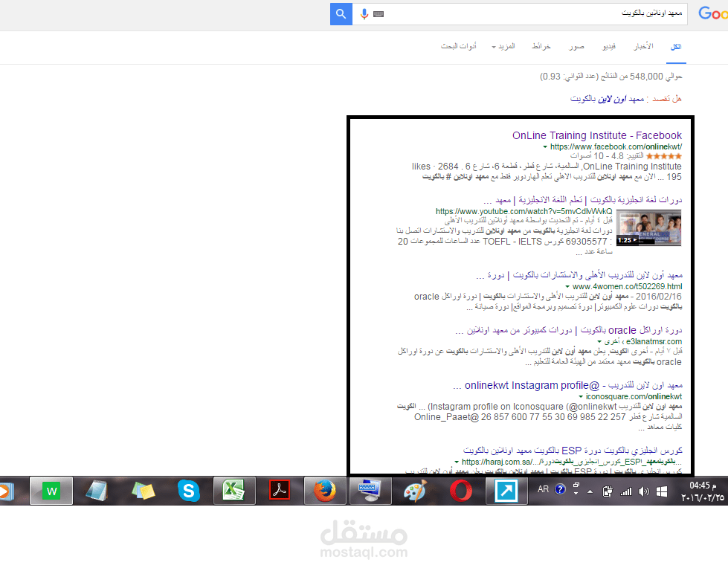This screenshot has width=728, height=571.
Task: Open OnLine Training Institute - Facebook result
Action: [x=597, y=135]
